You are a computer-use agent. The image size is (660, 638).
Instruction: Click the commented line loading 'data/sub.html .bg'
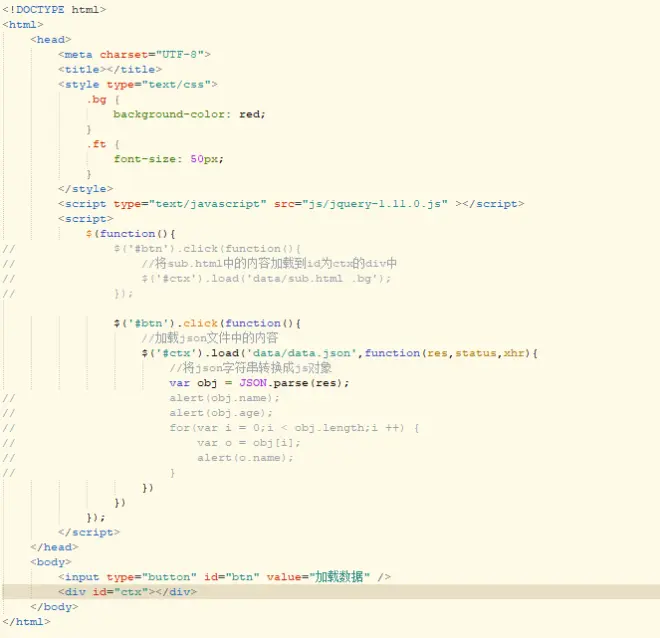(266, 279)
